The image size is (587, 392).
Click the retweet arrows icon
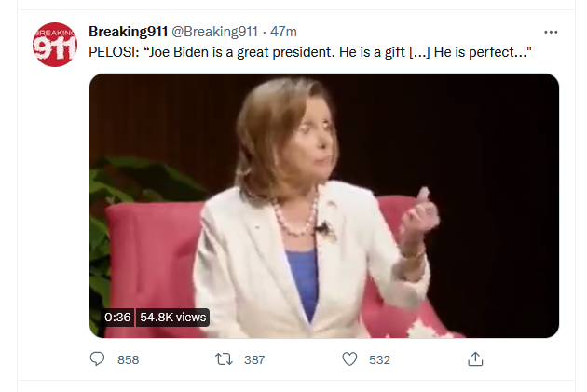coord(224,359)
